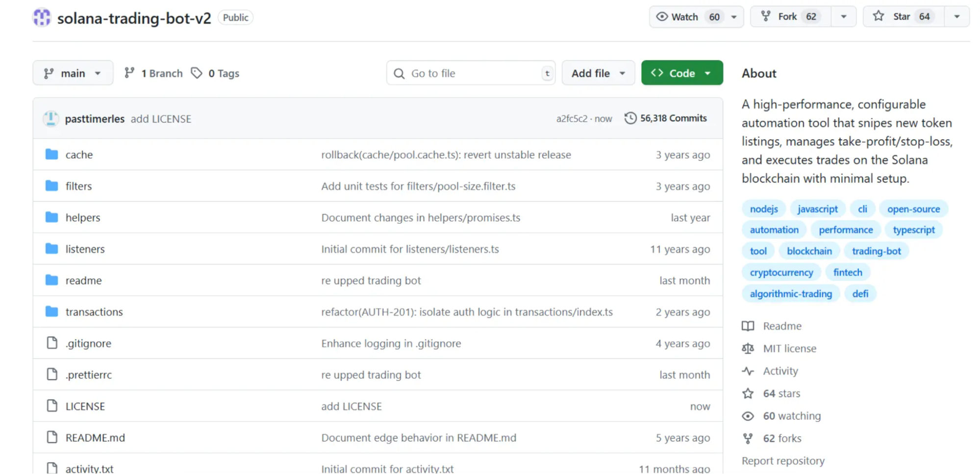Select the blockchain topic tag
This screenshot has width=980, height=474.
tap(809, 251)
